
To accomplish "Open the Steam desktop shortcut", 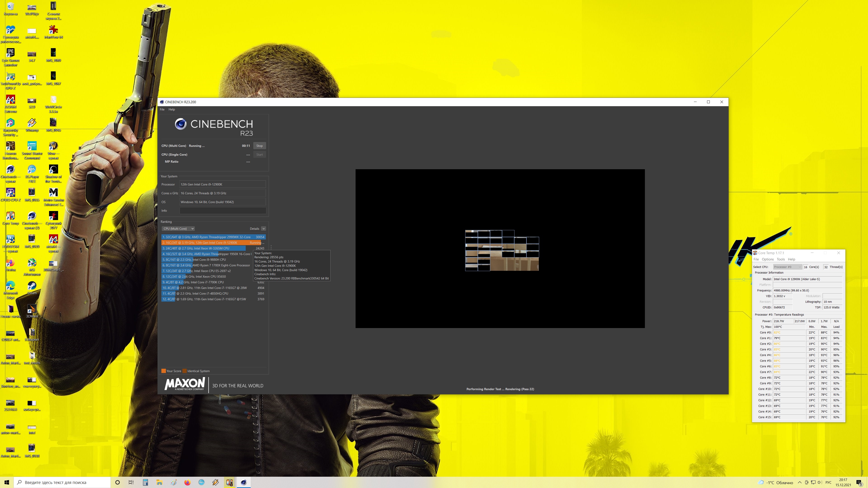I will tap(32, 286).
